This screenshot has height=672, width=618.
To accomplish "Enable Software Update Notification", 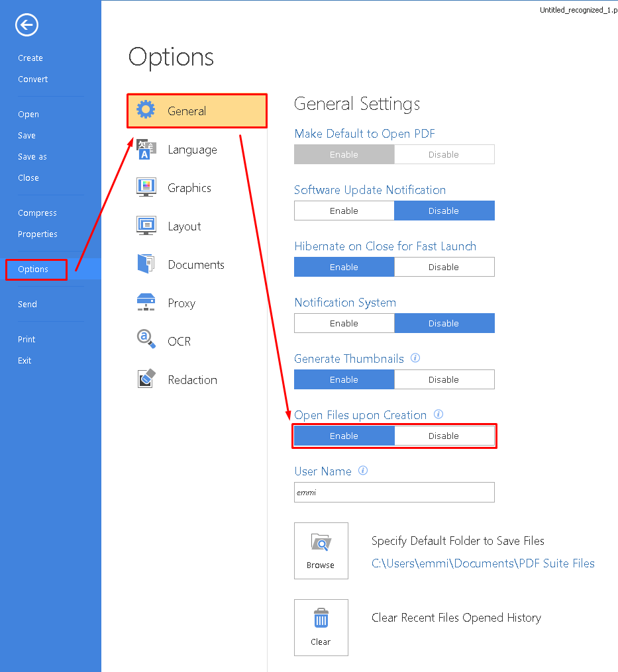I will coord(344,211).
